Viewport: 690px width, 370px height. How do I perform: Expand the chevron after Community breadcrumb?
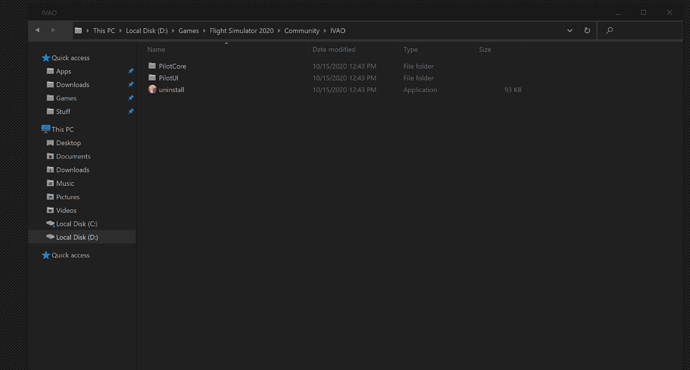(325, 30)
